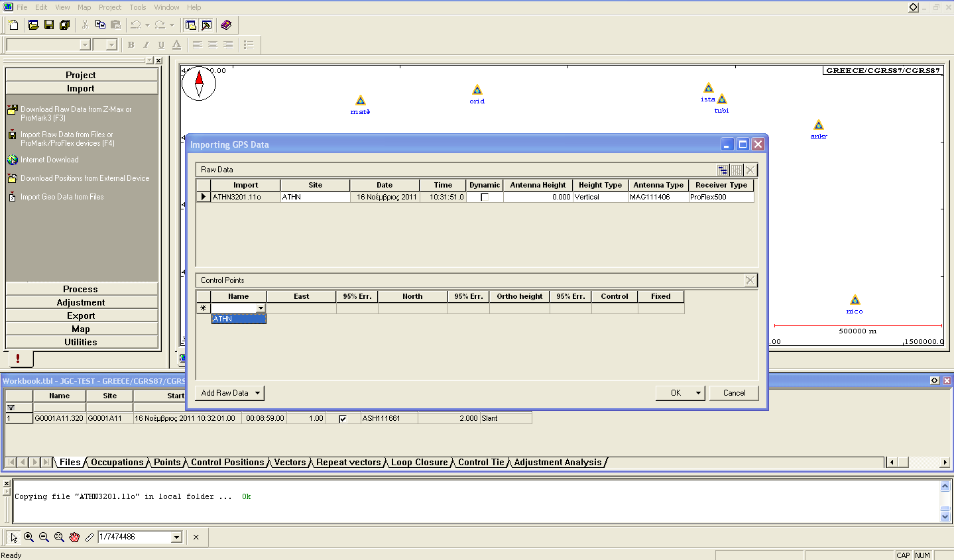Click the map scale input field
954x560 pixels.
(135, 537)
